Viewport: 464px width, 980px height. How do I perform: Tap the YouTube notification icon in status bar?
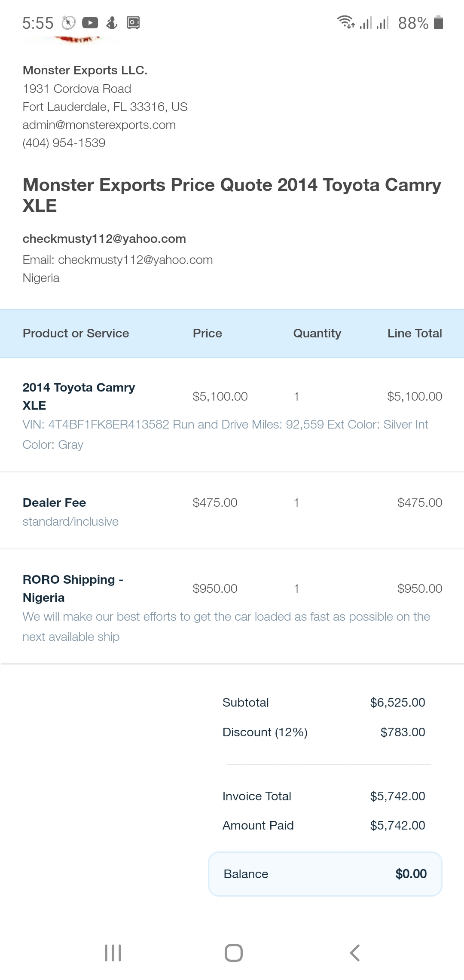tap(90, 23)
